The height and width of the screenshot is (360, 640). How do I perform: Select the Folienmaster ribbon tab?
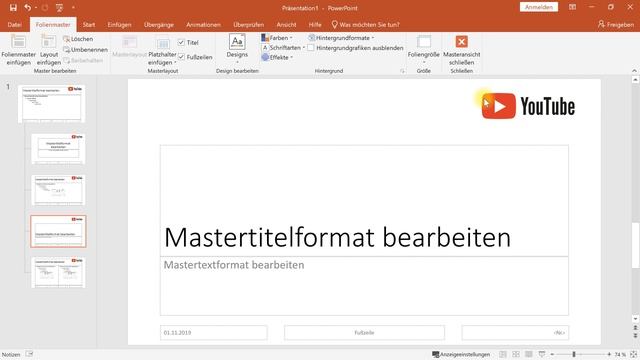coord(53,24)
